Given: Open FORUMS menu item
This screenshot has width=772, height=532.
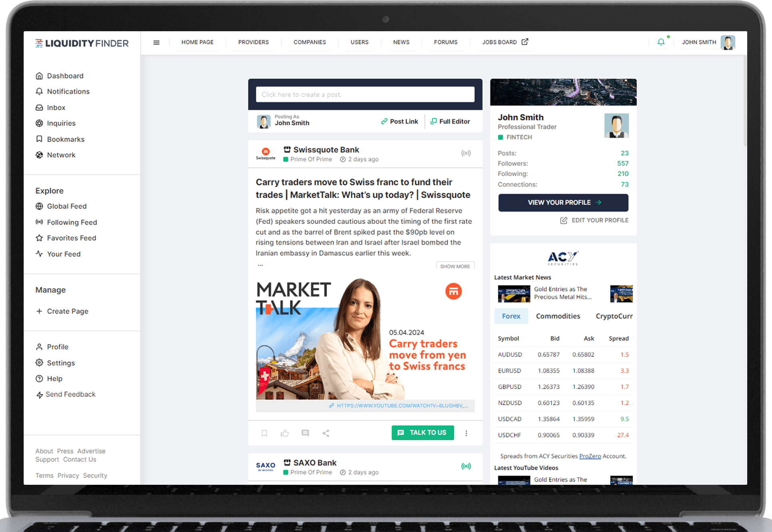Looking at the screenshot, I should (x=446, y=42).
